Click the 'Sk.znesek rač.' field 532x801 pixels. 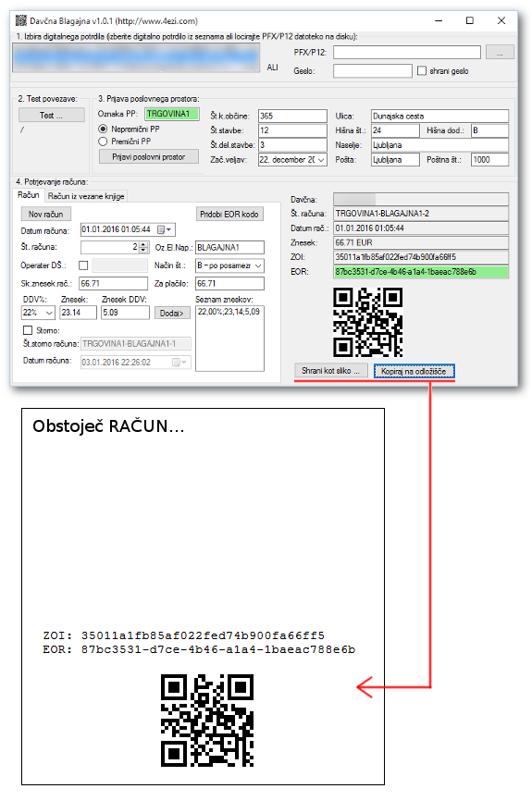point(114,283)
